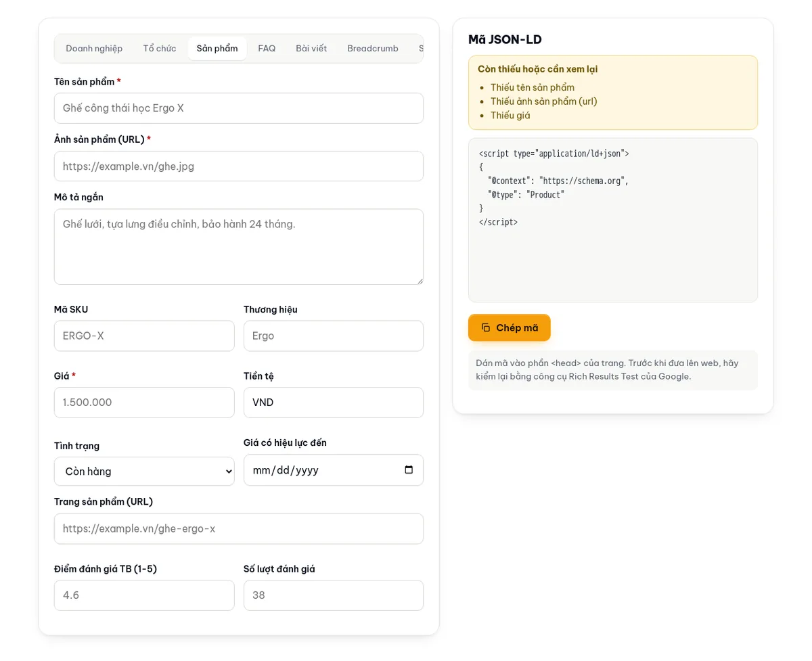812x661 pixels.
Task: Open the Bài viết tab
Action: coord(311,49)
